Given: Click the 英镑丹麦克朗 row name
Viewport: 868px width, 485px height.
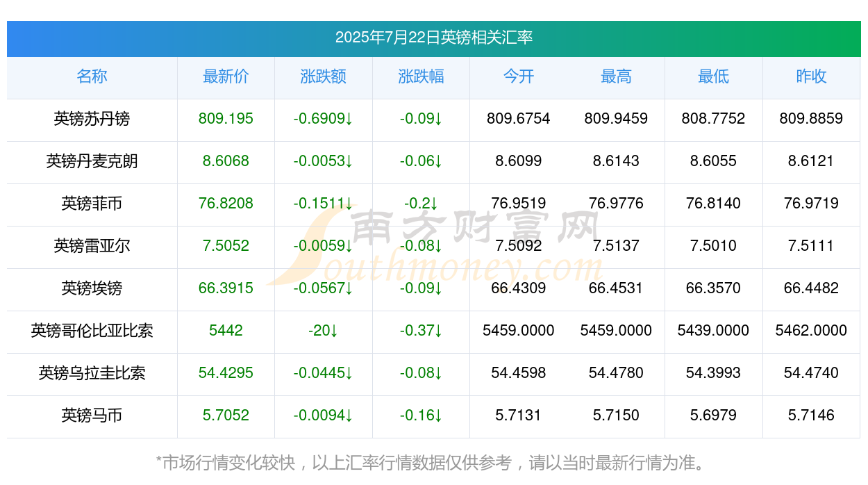Looking at the screenshot, I should pos(92,161).
